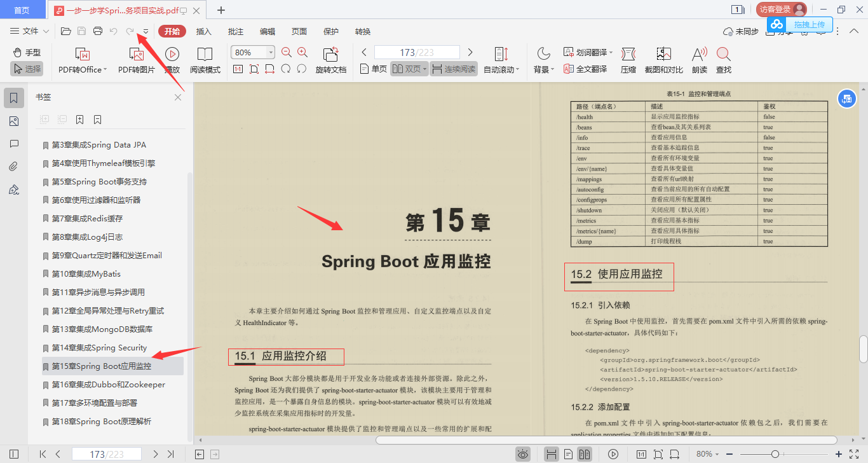
Task: Click full text translation (全文翻译)
Action: coord(585,69)
